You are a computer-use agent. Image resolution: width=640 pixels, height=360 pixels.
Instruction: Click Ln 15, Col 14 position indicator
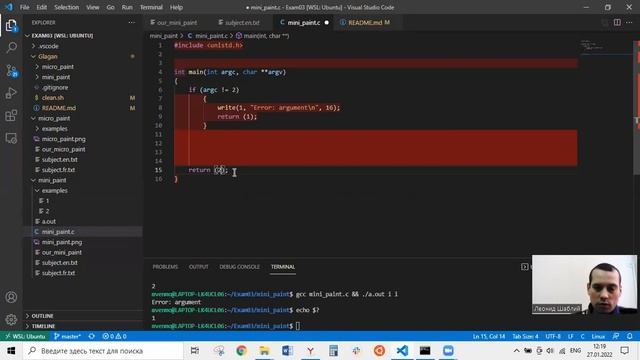pos(489,336)
